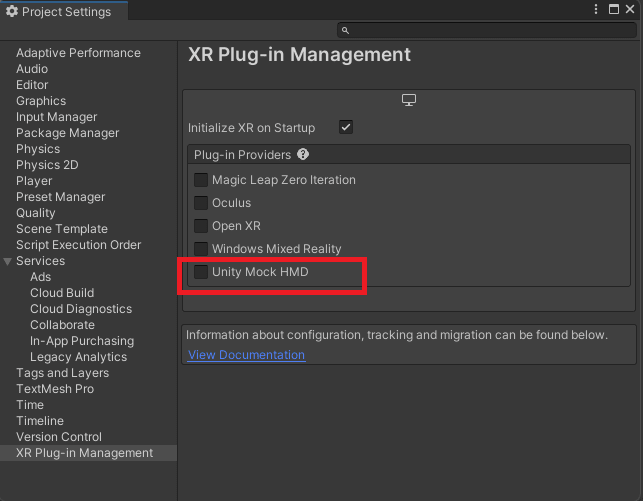Close the Project Settings window
Image resolution: width=643 pixels, height=501 pixels.
click(x=630, y=9)
